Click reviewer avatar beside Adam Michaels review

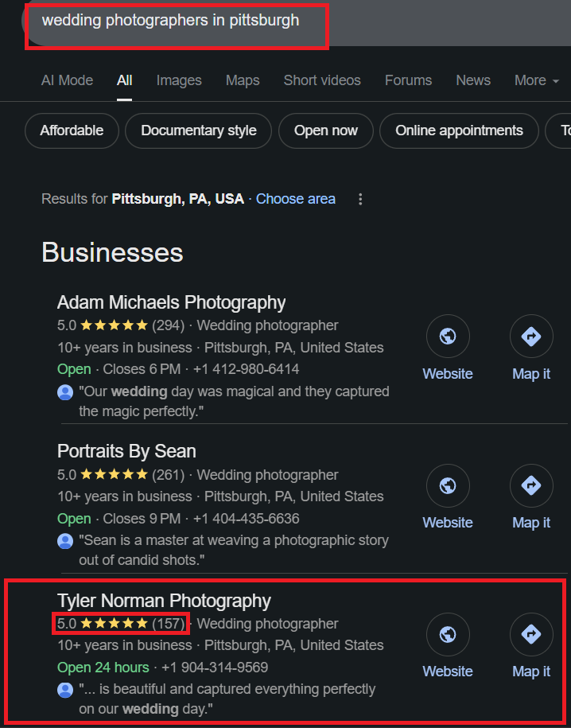coord(65,392)
